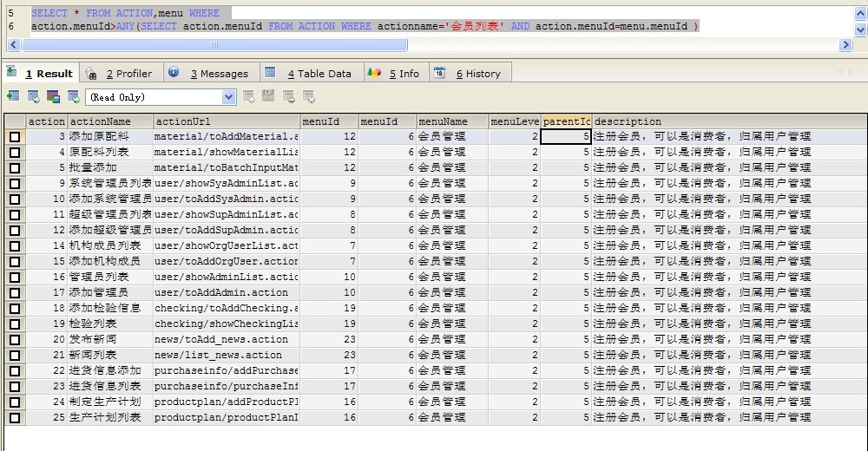The image size is (868, 451).
Task: Click the greyed delete row icon with minus
Action: (289, 97)
